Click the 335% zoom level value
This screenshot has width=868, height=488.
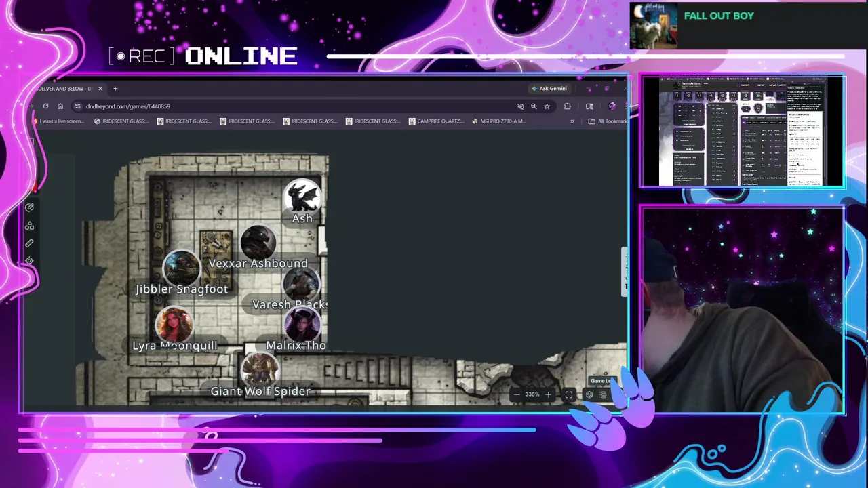(x=532, y=394)
